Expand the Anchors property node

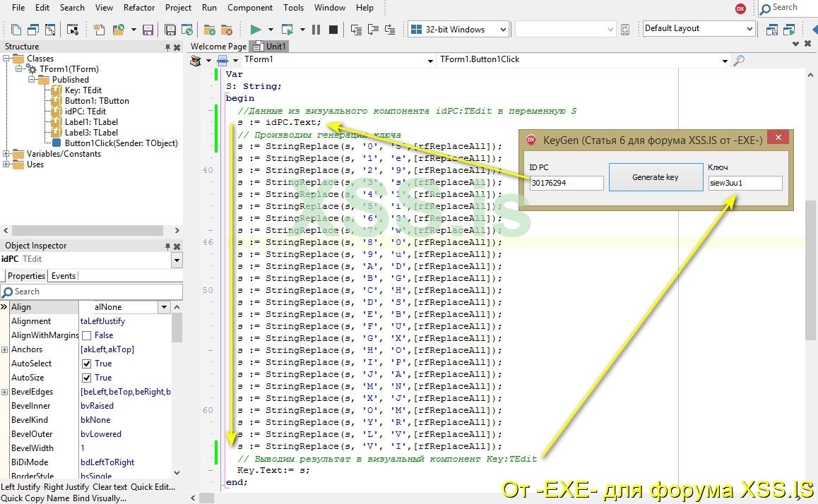pyautogui.click(x=5, y=349)
